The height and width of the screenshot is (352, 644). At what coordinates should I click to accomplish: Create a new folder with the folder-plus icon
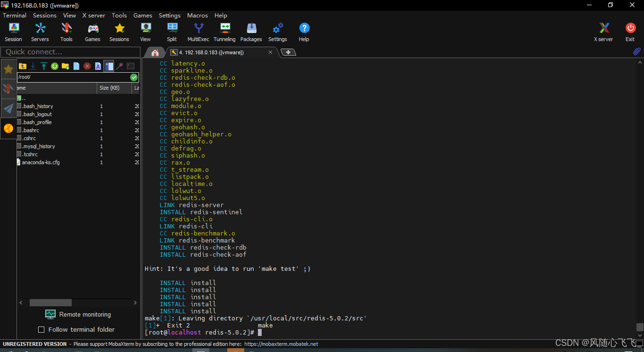click(x=66, y=66)
